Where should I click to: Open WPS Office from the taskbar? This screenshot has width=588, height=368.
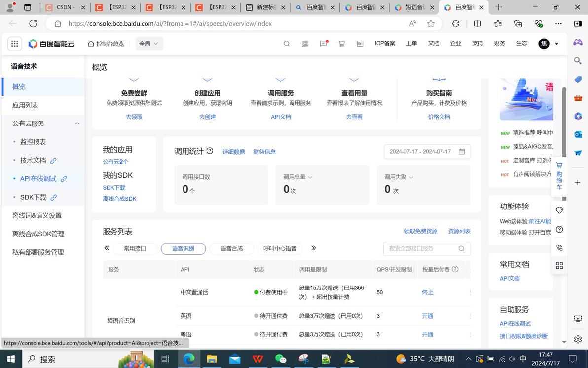[257, 359]
